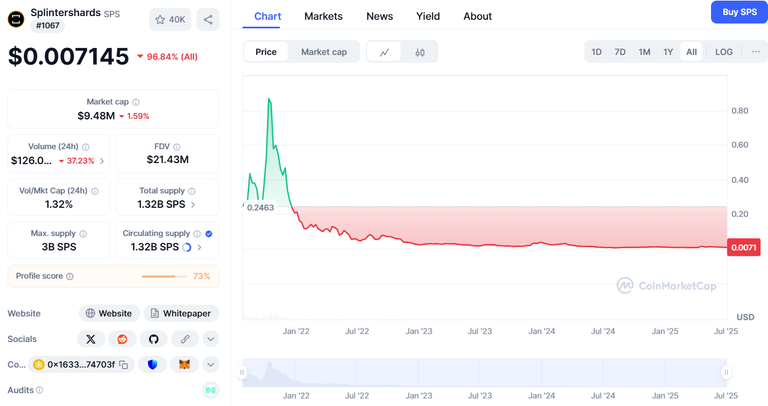The width and height of the screenshot is (768, 406).
Task: Click the verified circulating supply checkmark
Action: click(209, 234)
